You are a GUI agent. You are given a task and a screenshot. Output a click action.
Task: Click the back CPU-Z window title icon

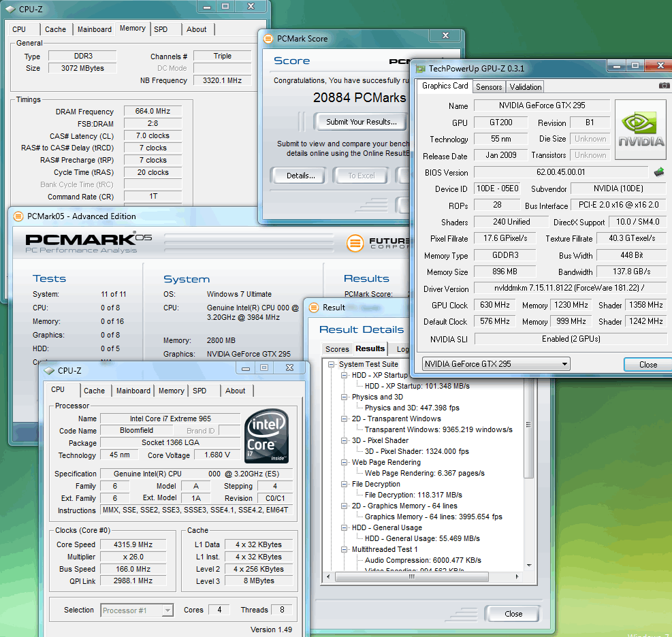tap(10, 9)
